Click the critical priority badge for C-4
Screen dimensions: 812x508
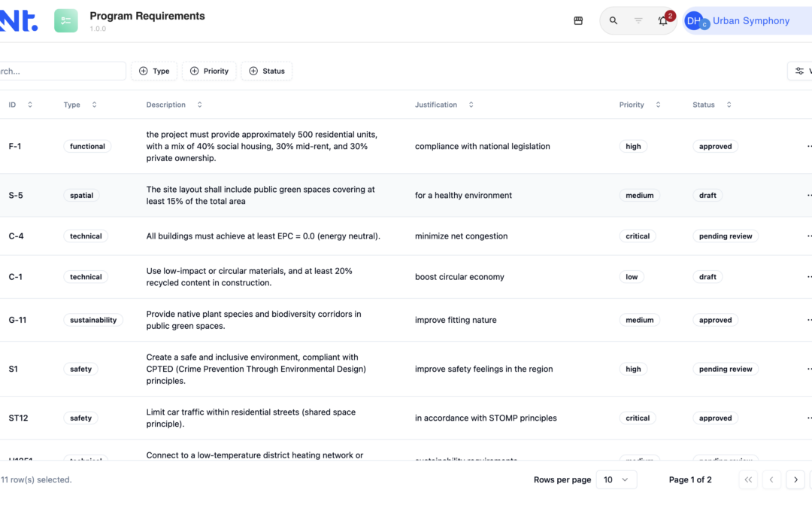[638, 236]
